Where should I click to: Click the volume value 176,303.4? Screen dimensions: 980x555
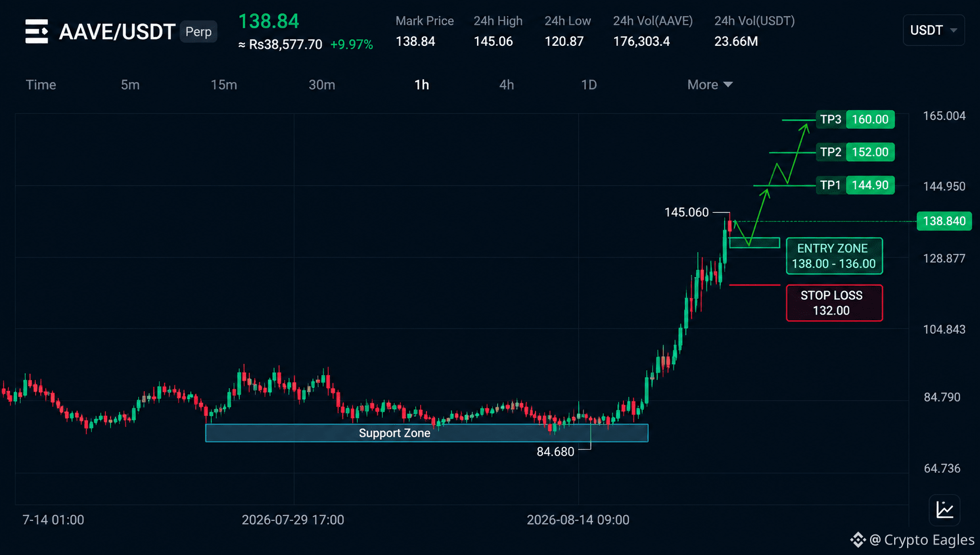coord(641,42)
